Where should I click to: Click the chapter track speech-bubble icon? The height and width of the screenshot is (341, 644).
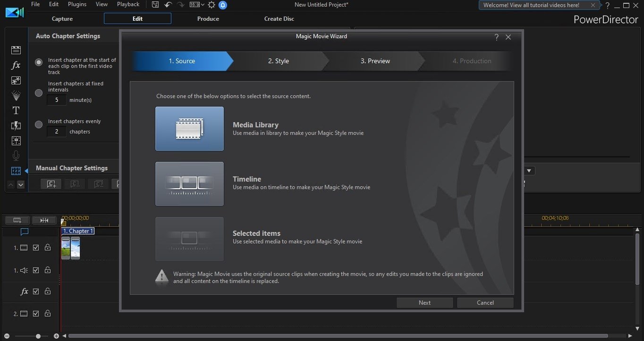pos(25,232)
